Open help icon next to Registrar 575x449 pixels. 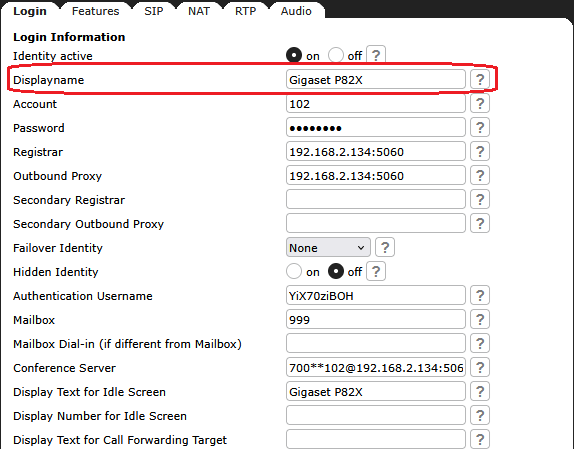click(480, 152)
